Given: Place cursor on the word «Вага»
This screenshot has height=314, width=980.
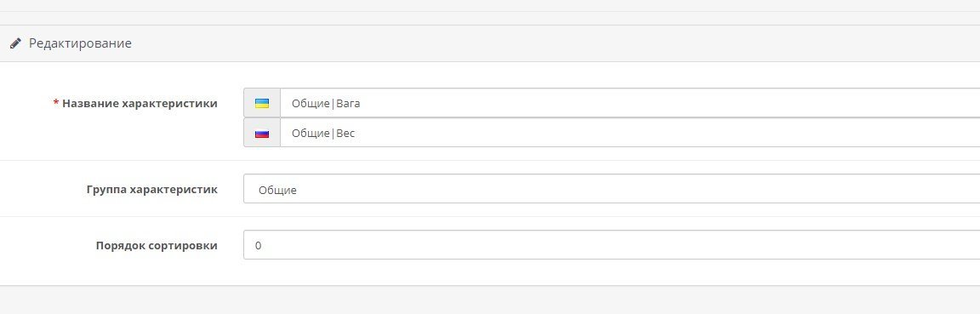Looking at the screenshot, I should click(348, 104).
